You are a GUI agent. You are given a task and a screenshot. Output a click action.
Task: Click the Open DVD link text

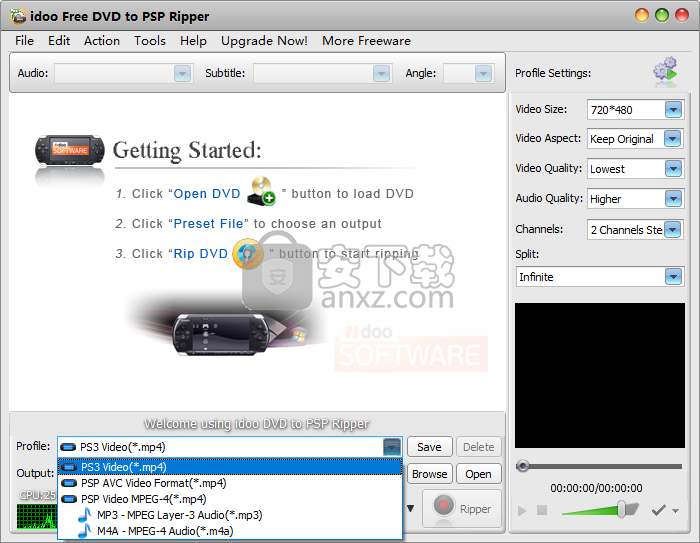(207, 194)
